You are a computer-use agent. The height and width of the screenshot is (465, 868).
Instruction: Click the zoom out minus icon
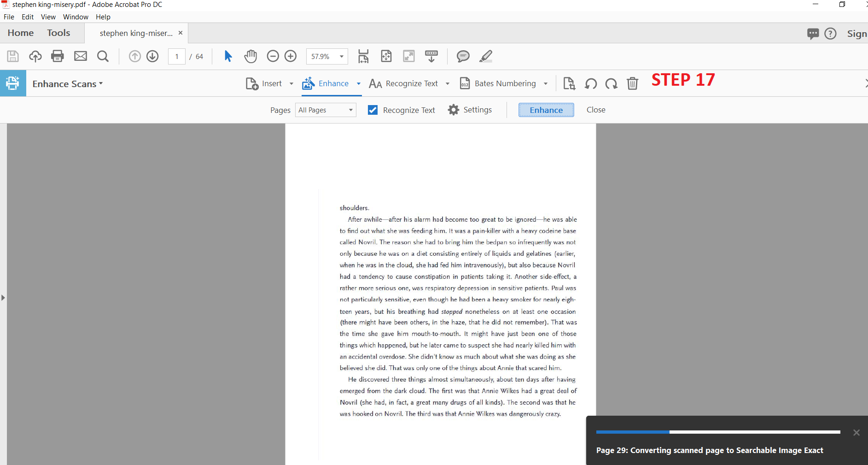tap(273, 56)
